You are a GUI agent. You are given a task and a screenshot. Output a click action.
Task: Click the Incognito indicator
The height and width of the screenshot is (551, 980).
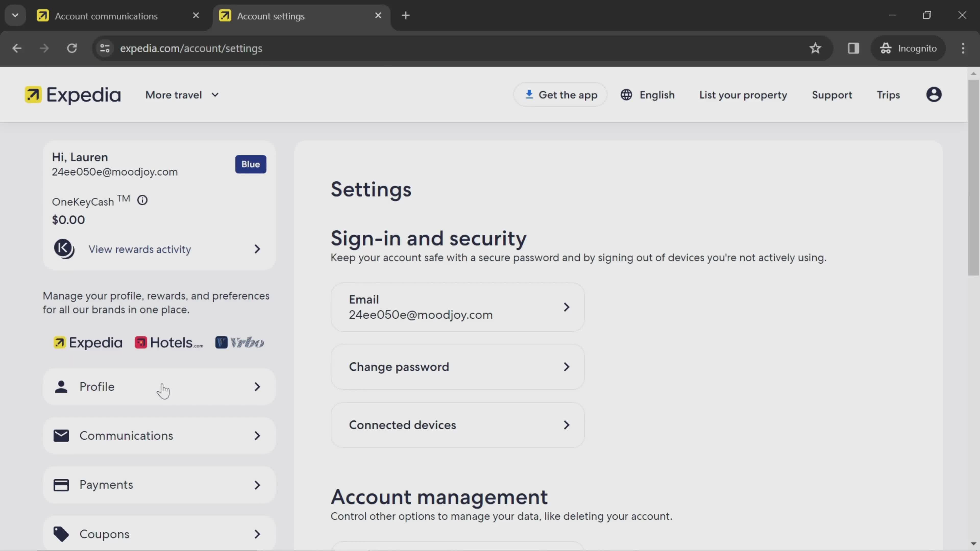[908, 48]
